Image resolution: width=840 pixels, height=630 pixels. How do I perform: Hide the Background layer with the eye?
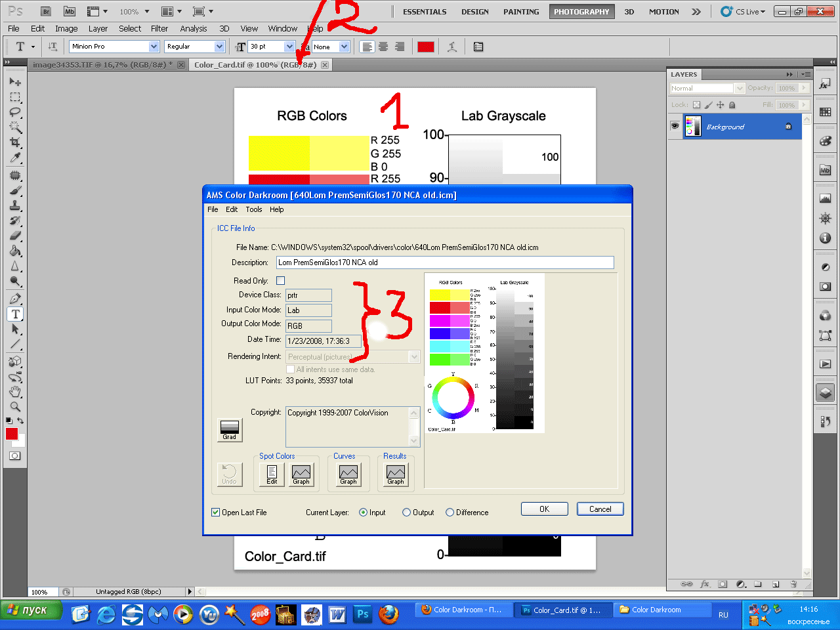coord(675,126)
